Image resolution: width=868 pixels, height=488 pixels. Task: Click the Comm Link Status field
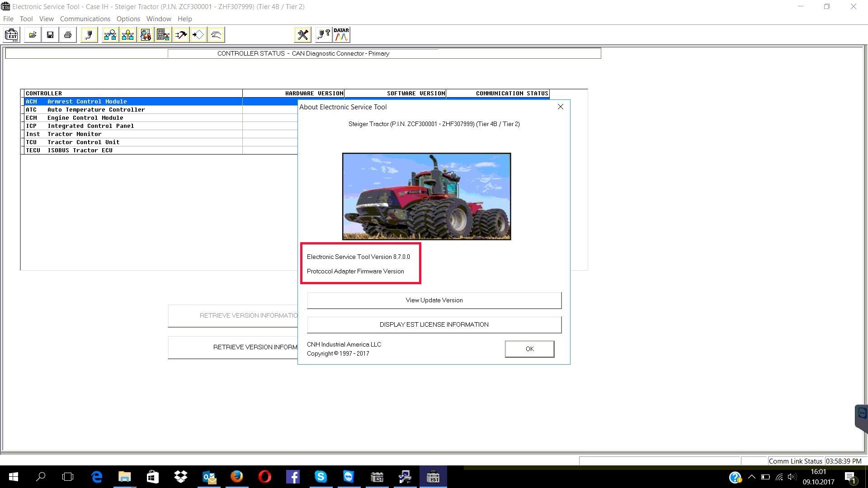(796, 461)
